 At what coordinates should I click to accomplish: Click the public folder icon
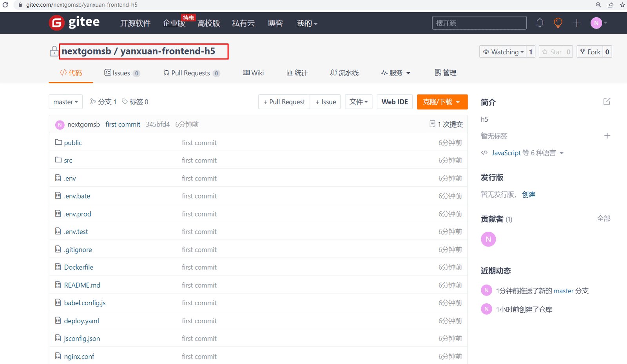pyautogui.click(x=58, y=142)
